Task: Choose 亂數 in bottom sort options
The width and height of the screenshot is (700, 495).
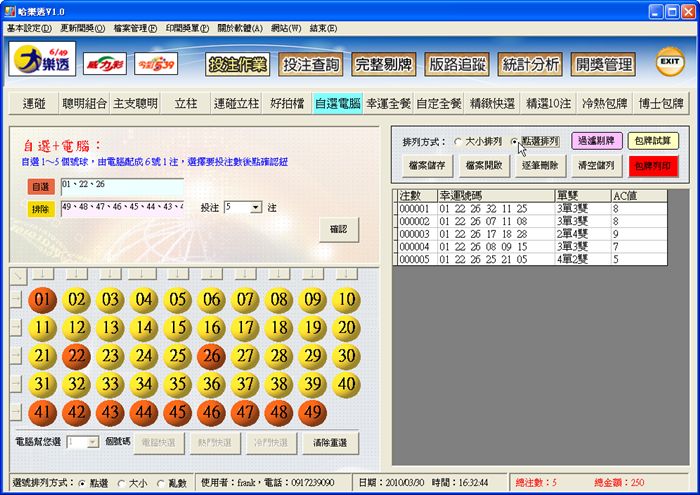Action: point(161,483)
